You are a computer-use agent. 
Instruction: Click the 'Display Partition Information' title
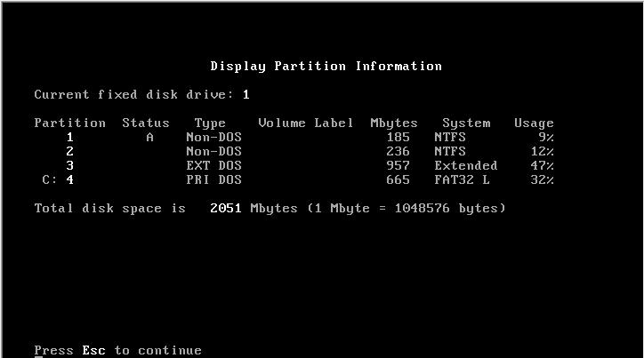coord(326,67)
